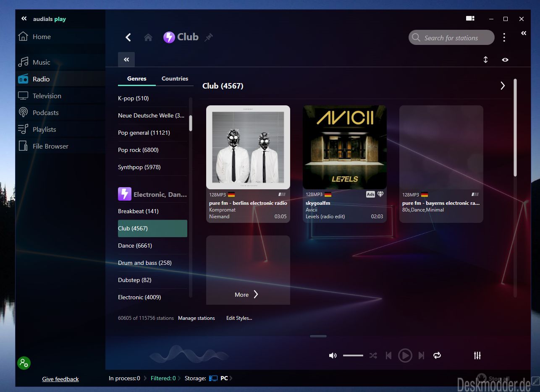The width and height of the screenshot is (540, 392).
Task: Click the stations area scrollbar
Action: click(515, 127)
